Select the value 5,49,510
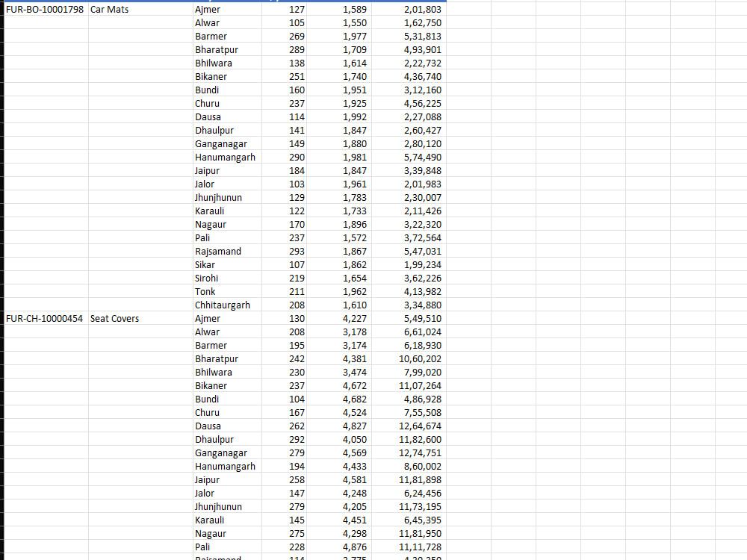The height and width of the screenshot is (560, 747). [409, 319]
